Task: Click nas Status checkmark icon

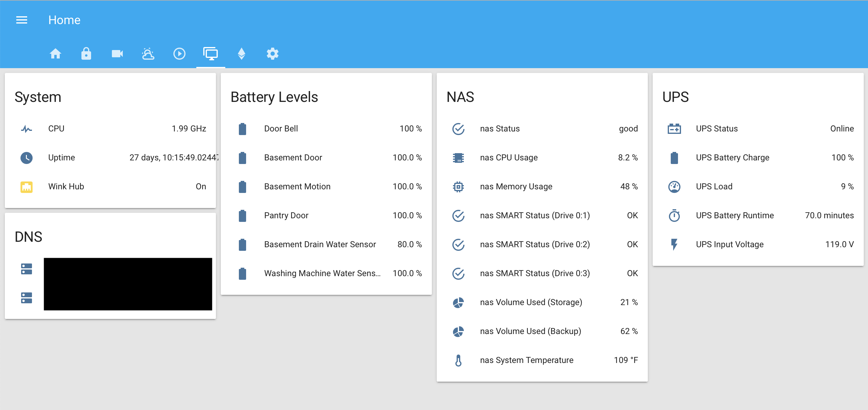Action: pos(458,129)
